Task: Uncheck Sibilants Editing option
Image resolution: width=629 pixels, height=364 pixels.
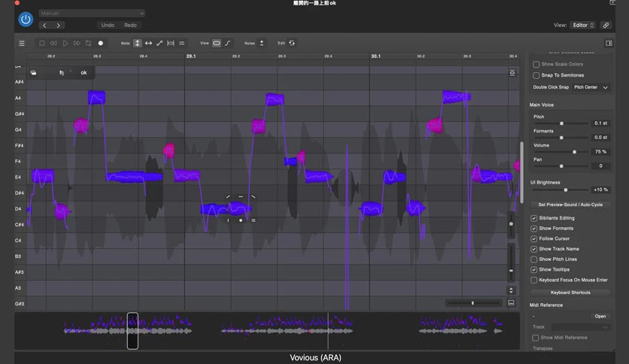Action: [534, 218]
